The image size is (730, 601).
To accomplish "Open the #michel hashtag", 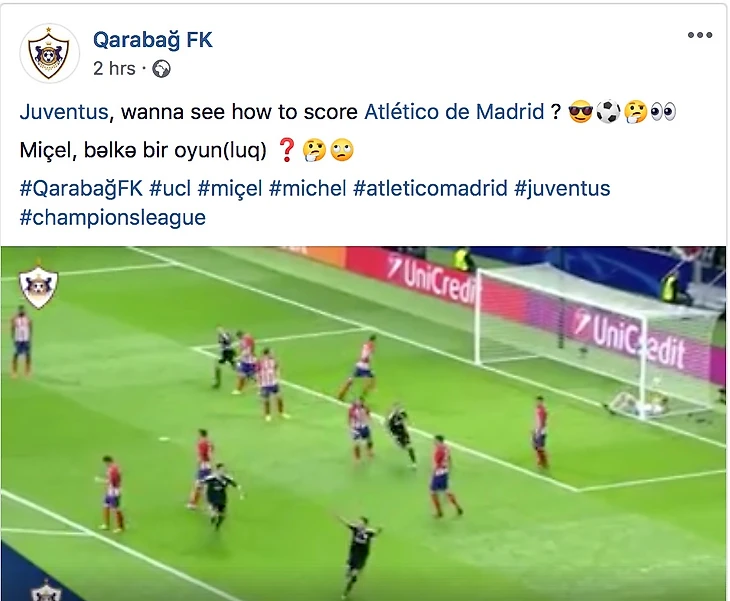I will coord(308,189).
